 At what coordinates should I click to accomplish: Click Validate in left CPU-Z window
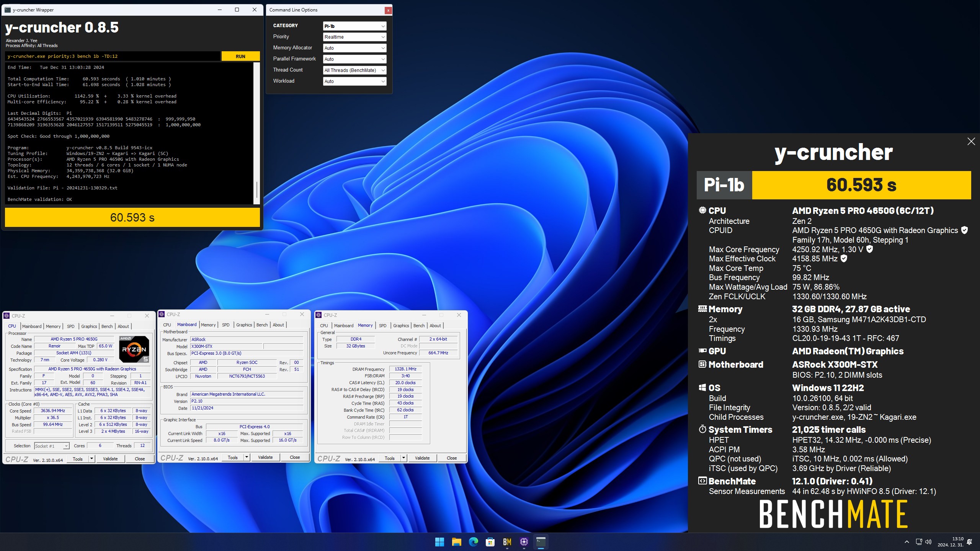tap(110, 459)
